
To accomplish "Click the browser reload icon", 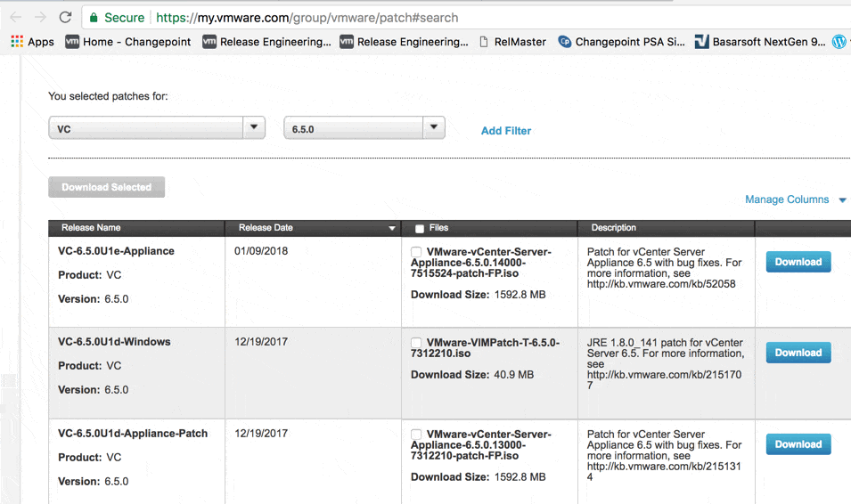I will coord(65,17).
